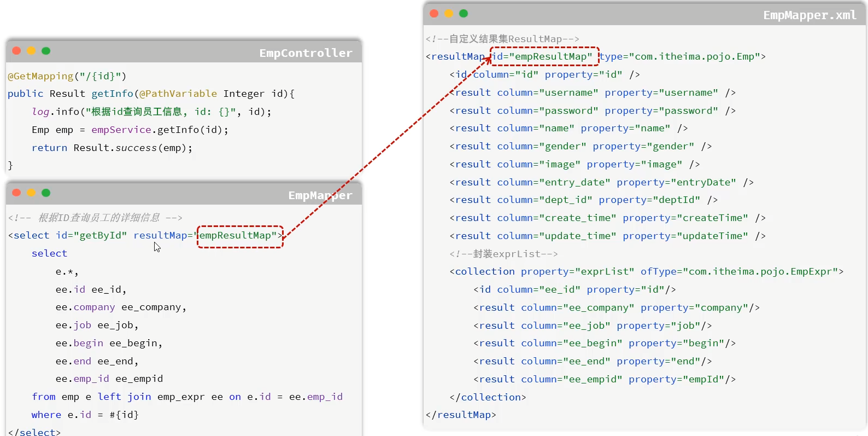Click the red dot on EmpController window
The width and height of the screenshot is (868, 436).
[x=16, y=51]
